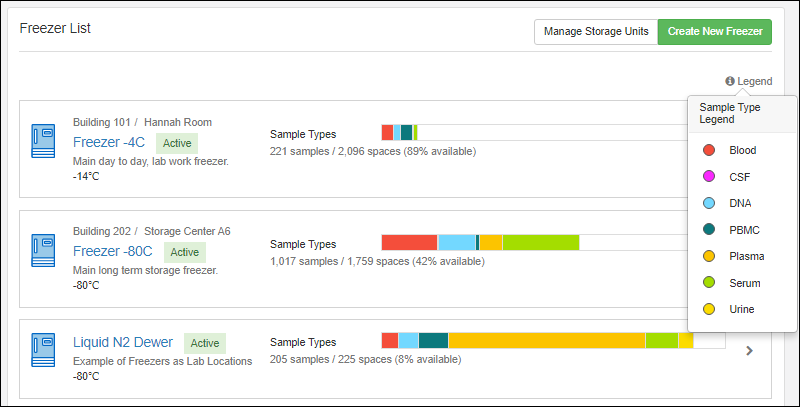800x407 pixels.
Task: Click the Plasma orange legend dot
Action: click(709, 256)
